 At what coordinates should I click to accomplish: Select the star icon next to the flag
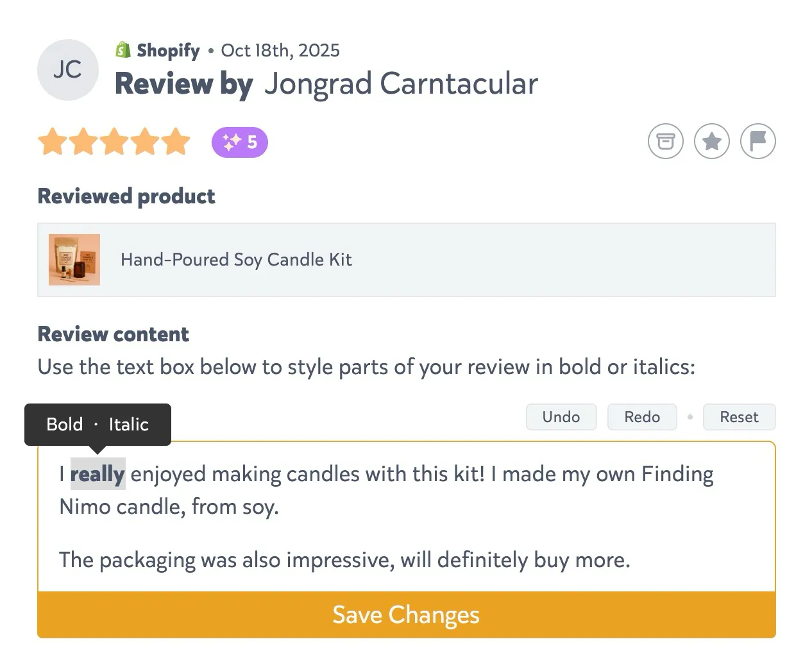[x=711, y=141]
